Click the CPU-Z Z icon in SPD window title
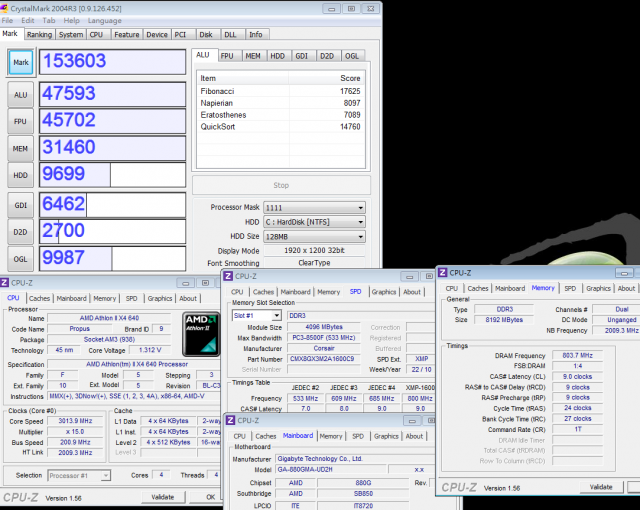The height and width of the screenshot is (510, 640). 228,276
